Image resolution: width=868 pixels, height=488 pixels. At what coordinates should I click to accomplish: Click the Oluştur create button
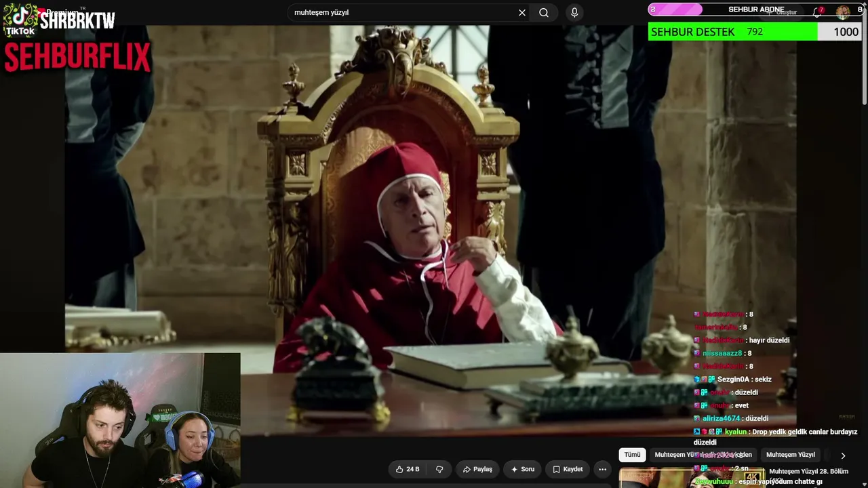(784, 12)
